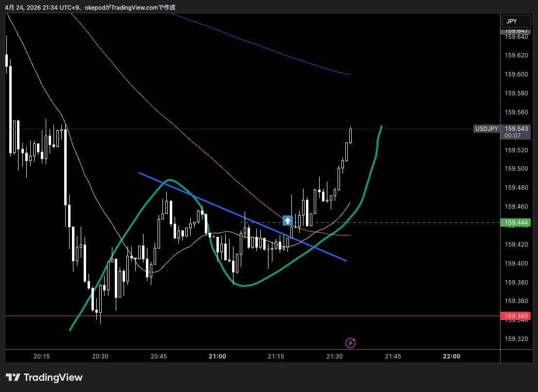Click the 20:45 time axis label

click(x=159, y=356)
